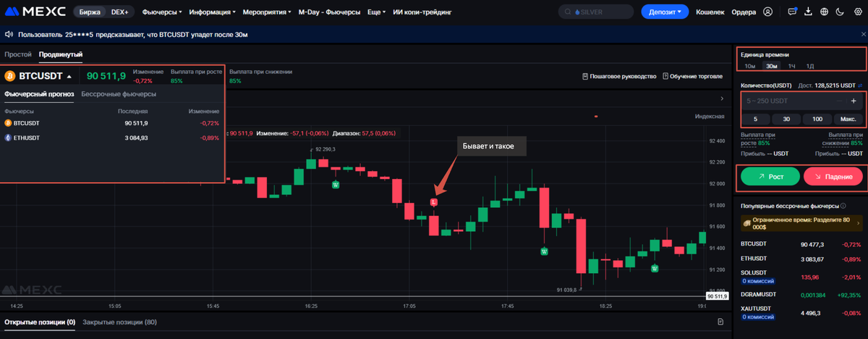
Task: Sort by Изменение column header
Action: click(x=204, y=111)
